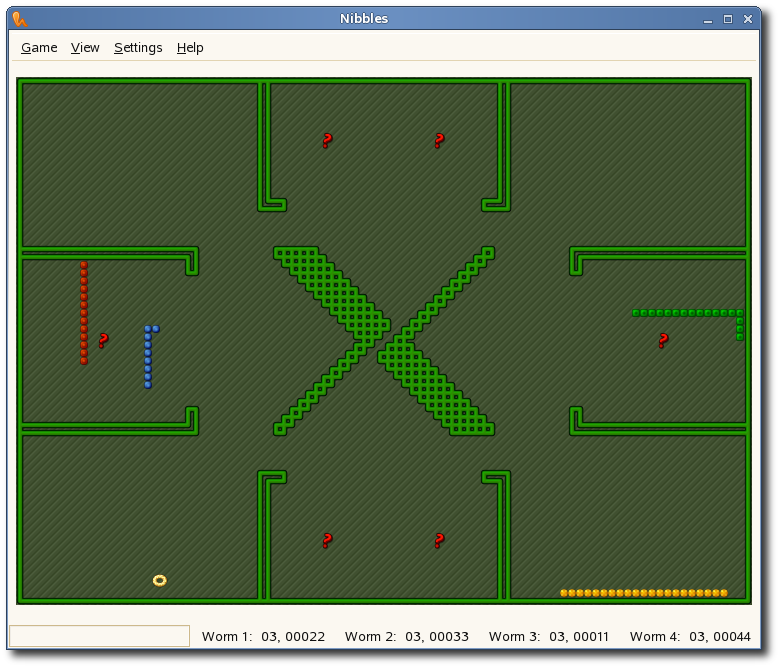This screenshot has width=780, height=668.
Task: Click the Worm 3 score text
Action: [x=549, y=637]
